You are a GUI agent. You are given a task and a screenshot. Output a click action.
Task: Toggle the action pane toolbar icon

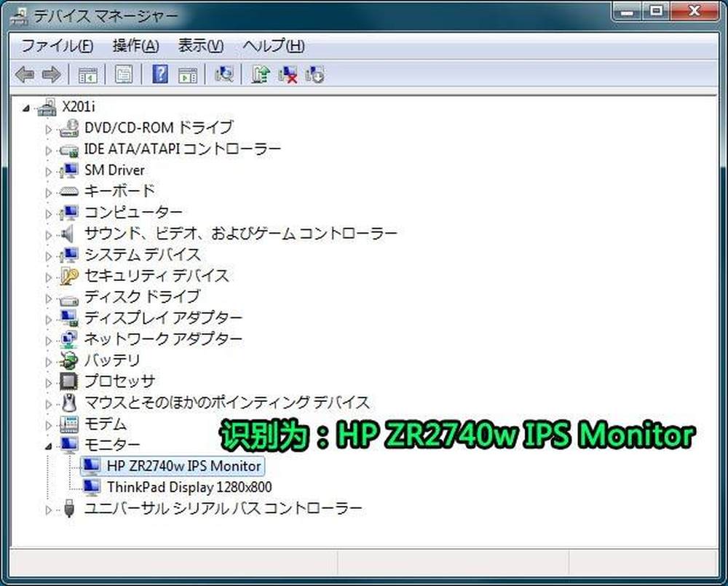pyautogui.click(x=188, y=74)
